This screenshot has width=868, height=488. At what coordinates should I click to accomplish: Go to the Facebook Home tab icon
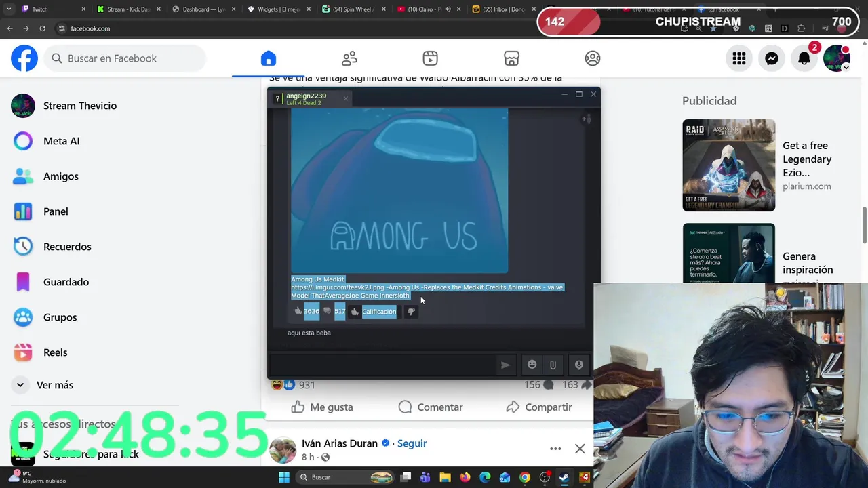pyautogui.click(x=269, y=58)
